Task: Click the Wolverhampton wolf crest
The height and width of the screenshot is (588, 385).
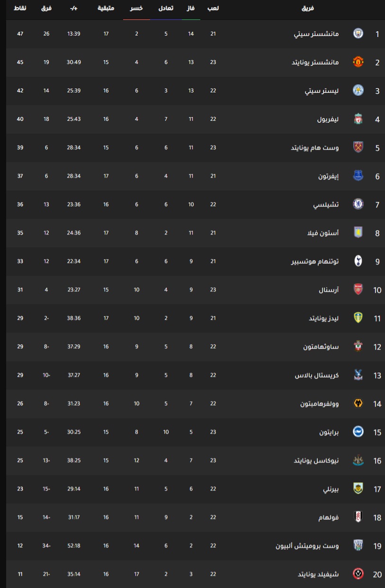Action: (x=358, y=403)
